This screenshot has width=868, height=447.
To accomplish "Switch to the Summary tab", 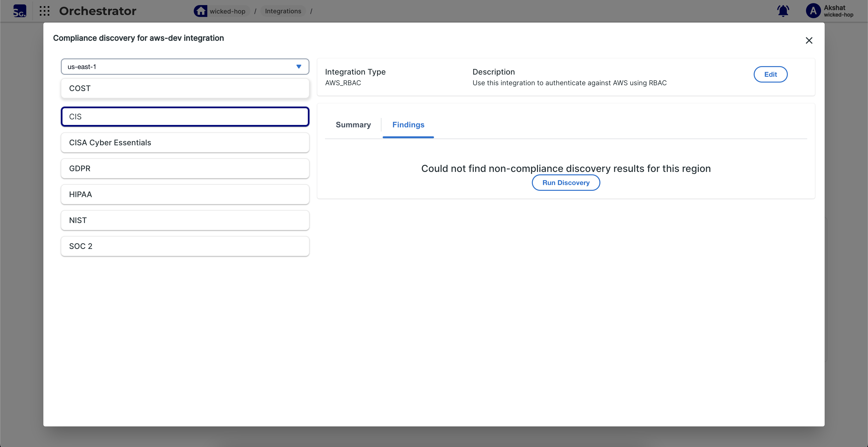I will (353, 125).
